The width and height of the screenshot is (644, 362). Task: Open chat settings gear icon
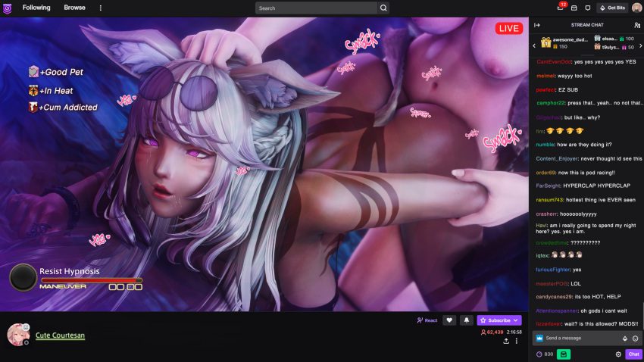point(618,354)
